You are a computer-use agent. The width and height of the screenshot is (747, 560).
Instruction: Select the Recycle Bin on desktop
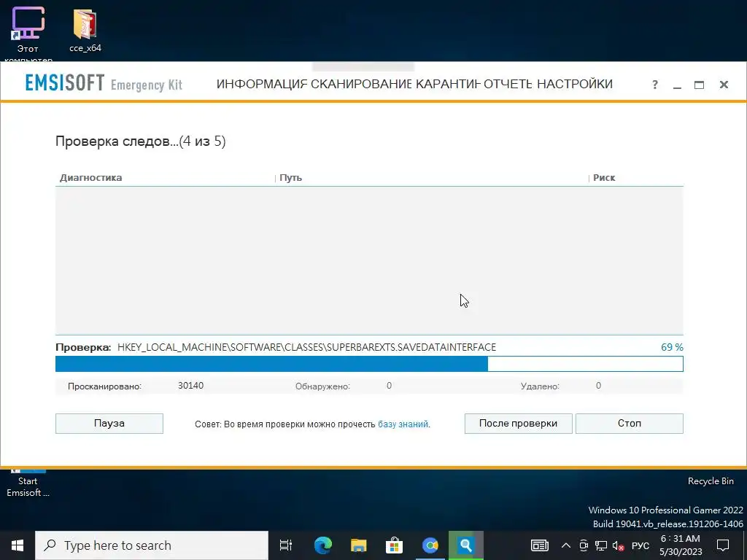pyautogui.click(x=711, y=481)
